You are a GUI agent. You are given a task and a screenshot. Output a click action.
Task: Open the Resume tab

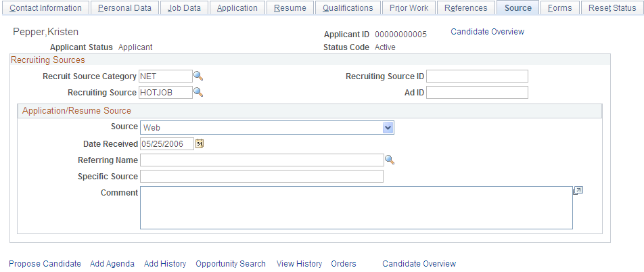coord(290,8)
